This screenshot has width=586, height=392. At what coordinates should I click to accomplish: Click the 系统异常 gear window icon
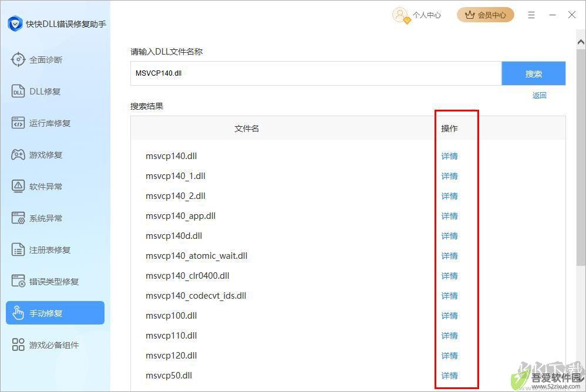18,218
